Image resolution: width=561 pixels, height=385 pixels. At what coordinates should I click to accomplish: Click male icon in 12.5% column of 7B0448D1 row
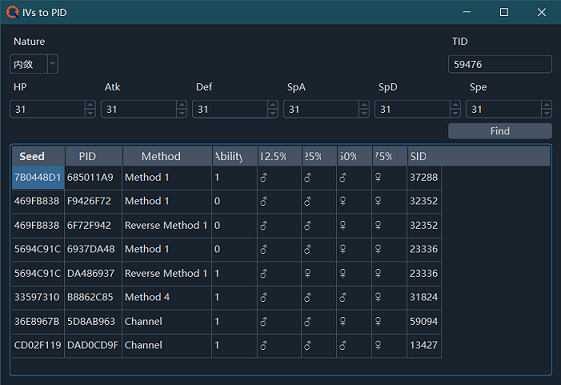[264, 177]
